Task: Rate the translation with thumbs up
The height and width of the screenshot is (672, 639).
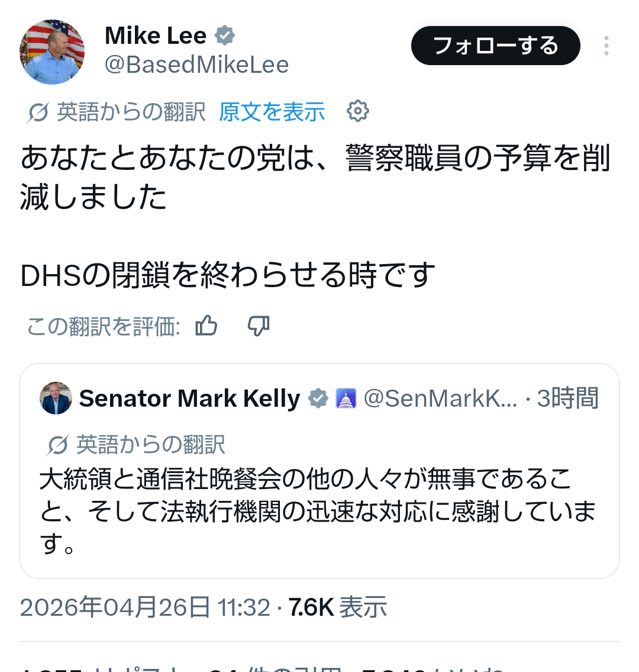Action: pyautogui.click(x=206, y=326)
